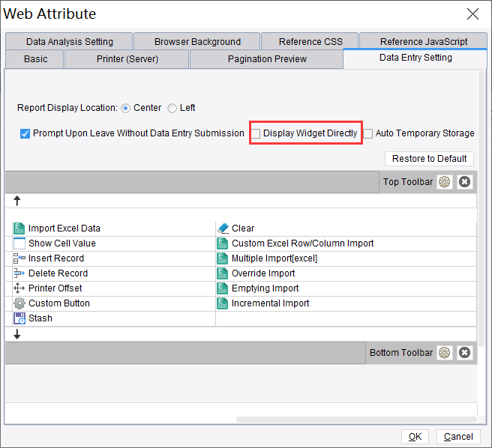Click the down arrow to move to bottom toolbar
This screenshot has width=492, height=448.
17,334
